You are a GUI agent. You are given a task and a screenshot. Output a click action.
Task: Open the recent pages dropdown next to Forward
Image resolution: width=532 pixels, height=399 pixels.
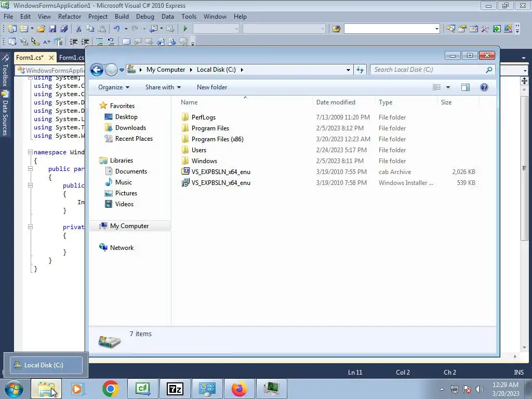(122, 70)
